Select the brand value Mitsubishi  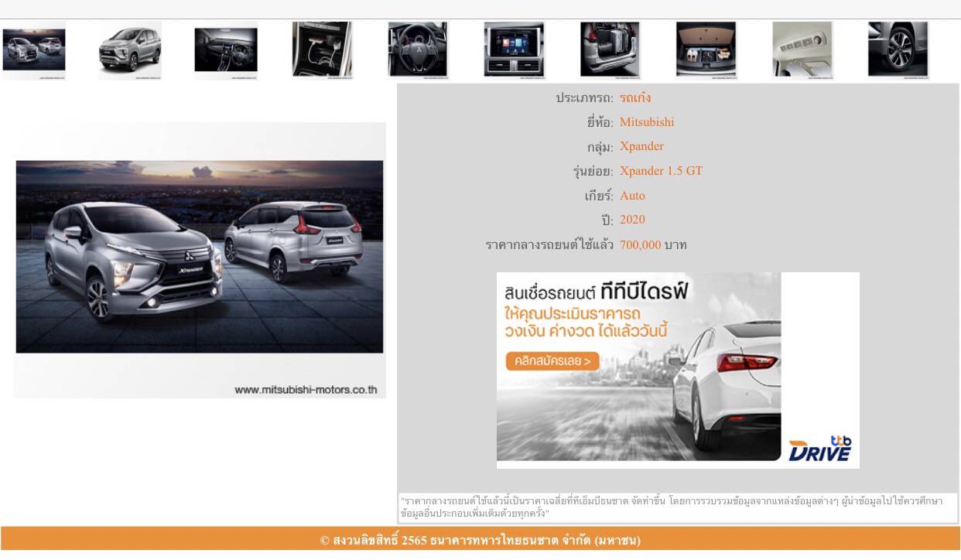(x=647, y=122)
